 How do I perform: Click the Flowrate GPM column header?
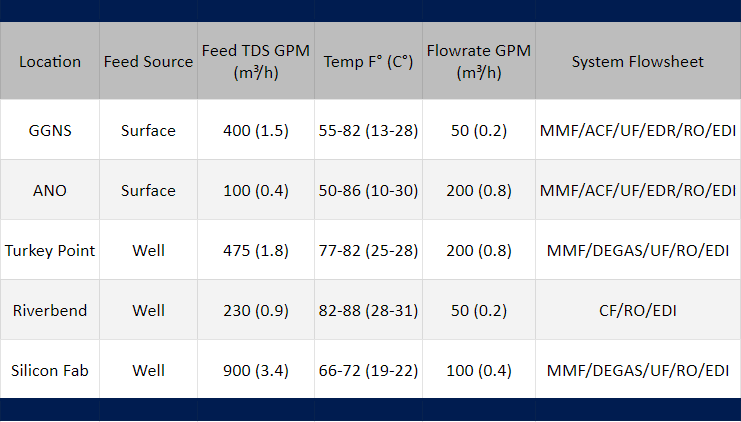[x=479, y=61]
